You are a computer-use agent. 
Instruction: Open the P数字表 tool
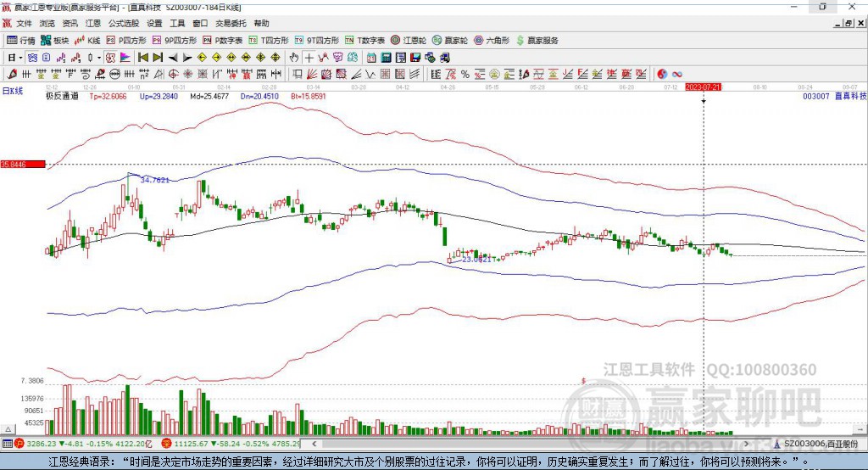point(223,41)
